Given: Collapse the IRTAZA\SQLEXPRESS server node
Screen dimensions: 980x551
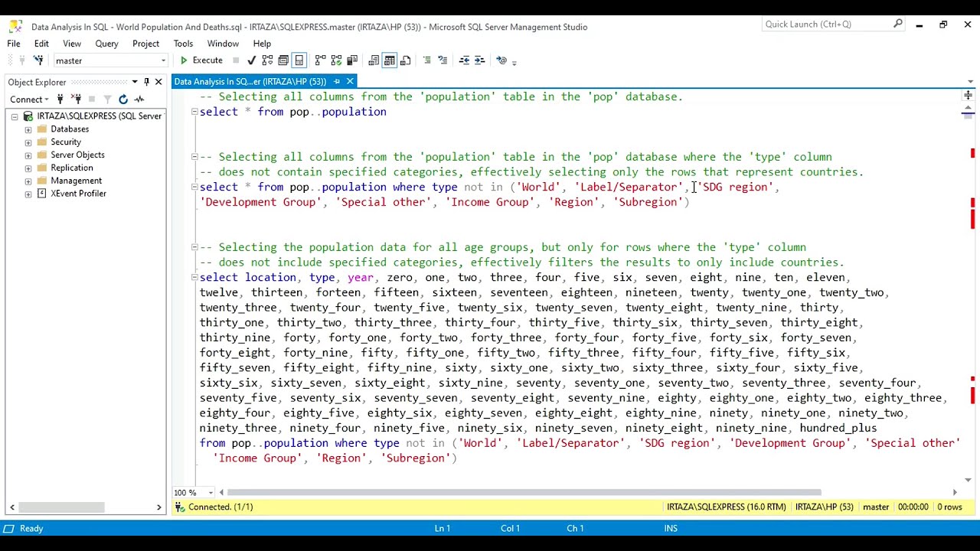Looking at the screenshot, I should pos(15,116).
